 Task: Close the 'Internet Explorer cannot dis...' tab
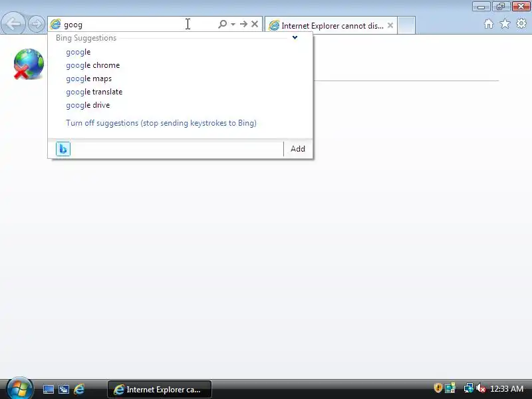tap(390, 25)
